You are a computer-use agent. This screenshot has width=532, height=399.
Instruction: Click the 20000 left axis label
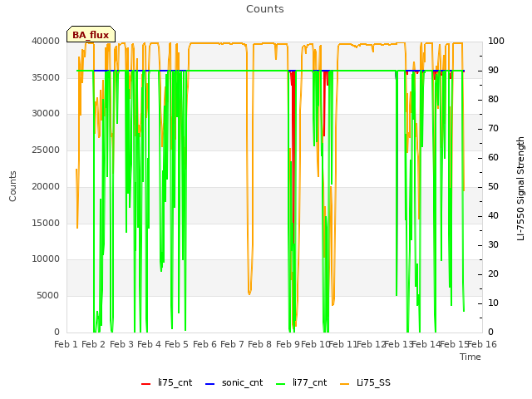tap(46, 186)
